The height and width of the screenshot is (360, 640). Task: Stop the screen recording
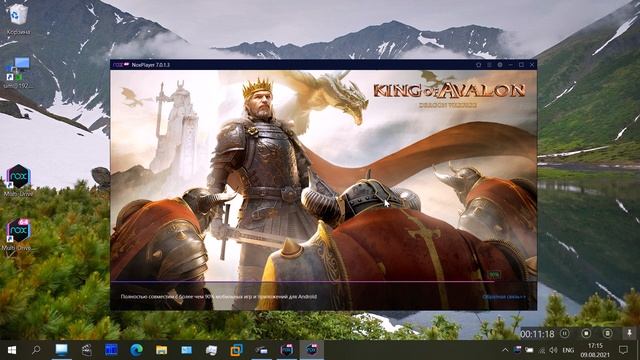click(586, 333)
